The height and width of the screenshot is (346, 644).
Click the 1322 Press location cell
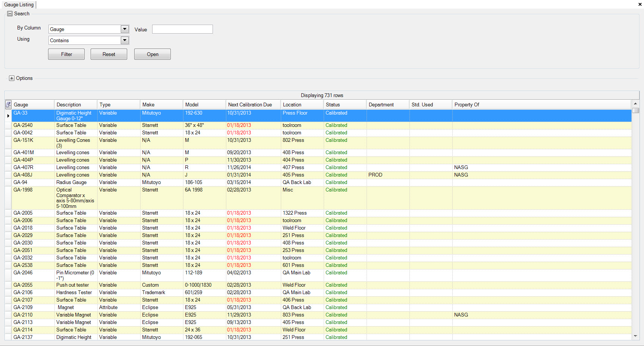tap(302, 213)
